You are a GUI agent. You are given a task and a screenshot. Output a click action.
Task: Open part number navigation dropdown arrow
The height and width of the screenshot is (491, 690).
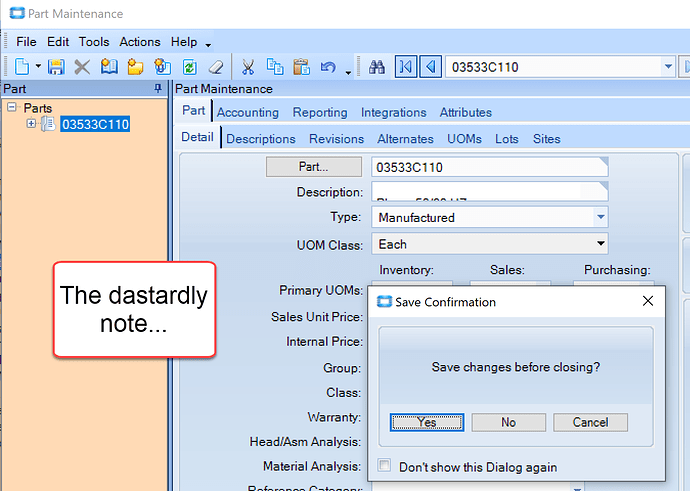(x=668, y=67)
